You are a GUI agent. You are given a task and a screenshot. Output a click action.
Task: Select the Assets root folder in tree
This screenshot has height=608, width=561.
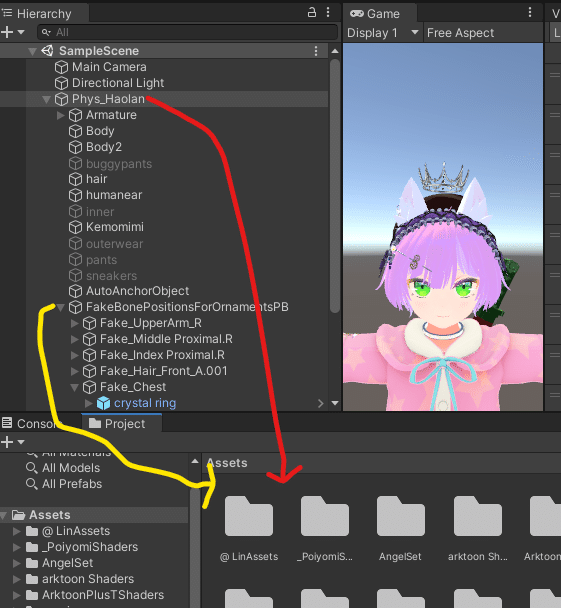click(x=94, y=515)
